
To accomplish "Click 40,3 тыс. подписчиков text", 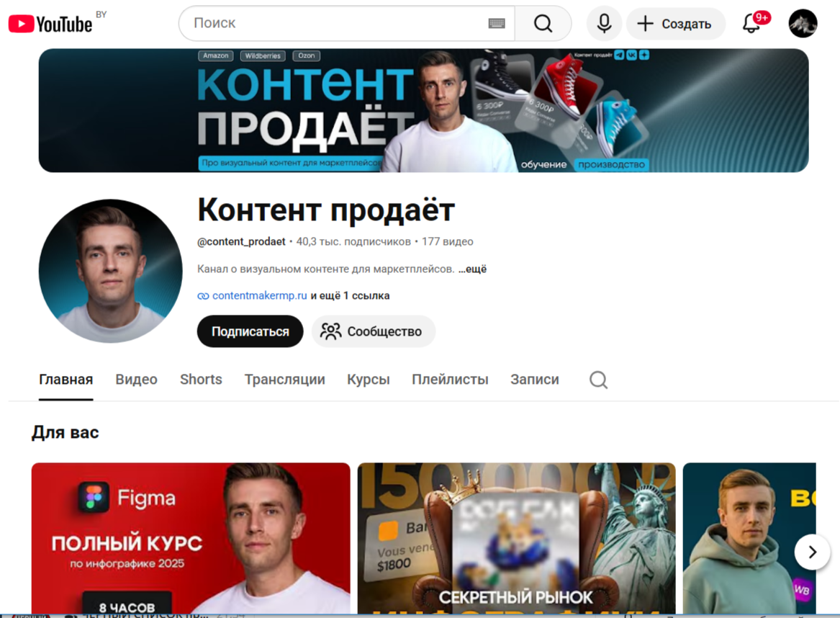I will [353, 242].
